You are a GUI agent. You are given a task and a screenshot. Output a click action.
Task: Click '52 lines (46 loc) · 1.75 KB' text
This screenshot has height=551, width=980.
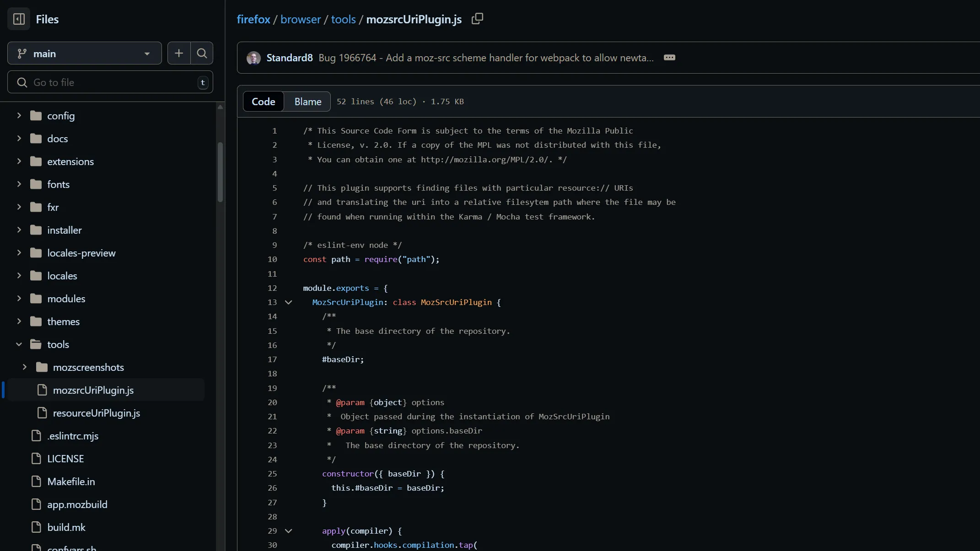pyautogui.click(x=400, y=102)
